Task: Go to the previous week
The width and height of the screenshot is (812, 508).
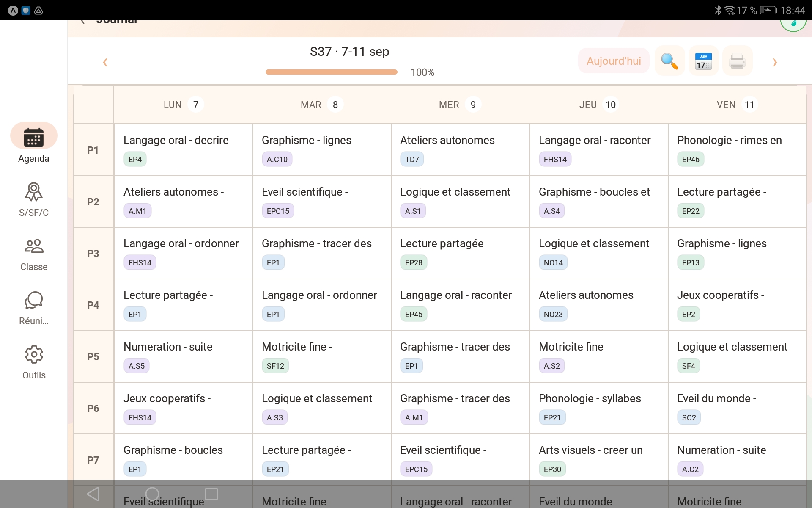Action: pyautogui.click(x=105, y=62)
